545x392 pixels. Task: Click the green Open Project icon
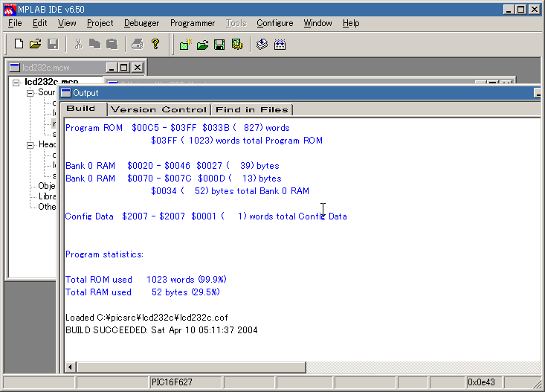[202, 45]
